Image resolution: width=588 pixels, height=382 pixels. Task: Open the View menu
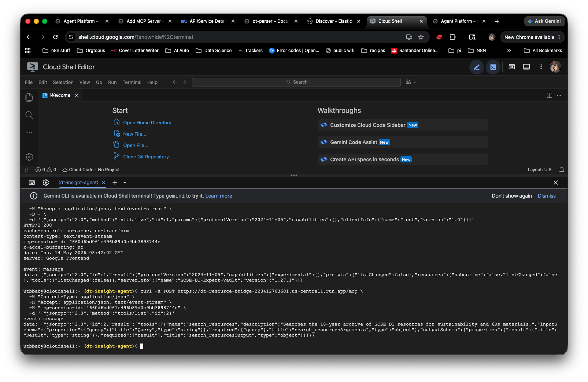pyautogui.click(x=85, y=82)
